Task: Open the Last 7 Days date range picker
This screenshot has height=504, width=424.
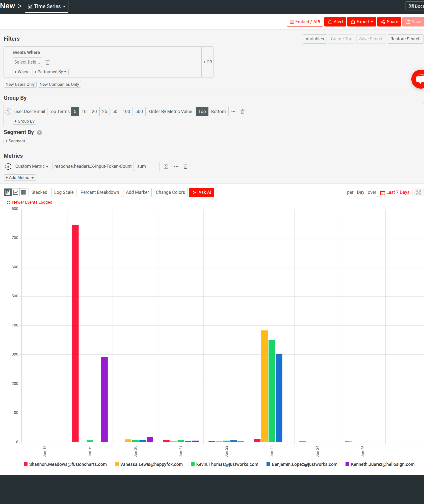Action: coord(394,192)
